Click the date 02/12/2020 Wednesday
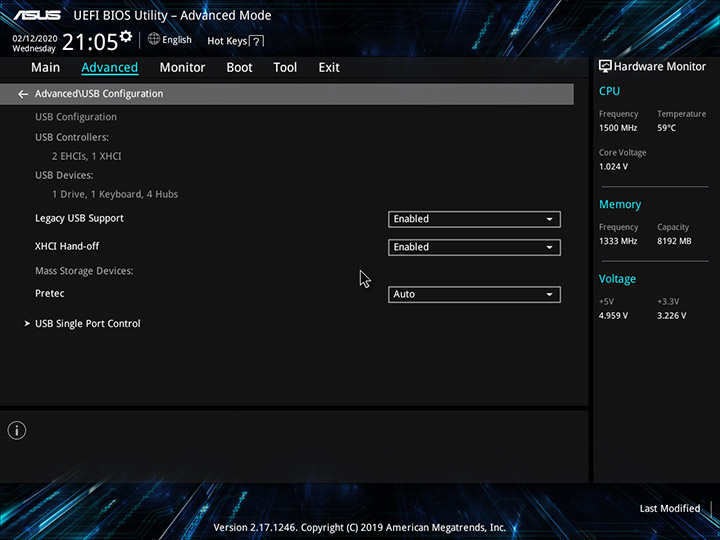Screen dimensions: 720x540 pyautogui.click(x=34, y=43)
